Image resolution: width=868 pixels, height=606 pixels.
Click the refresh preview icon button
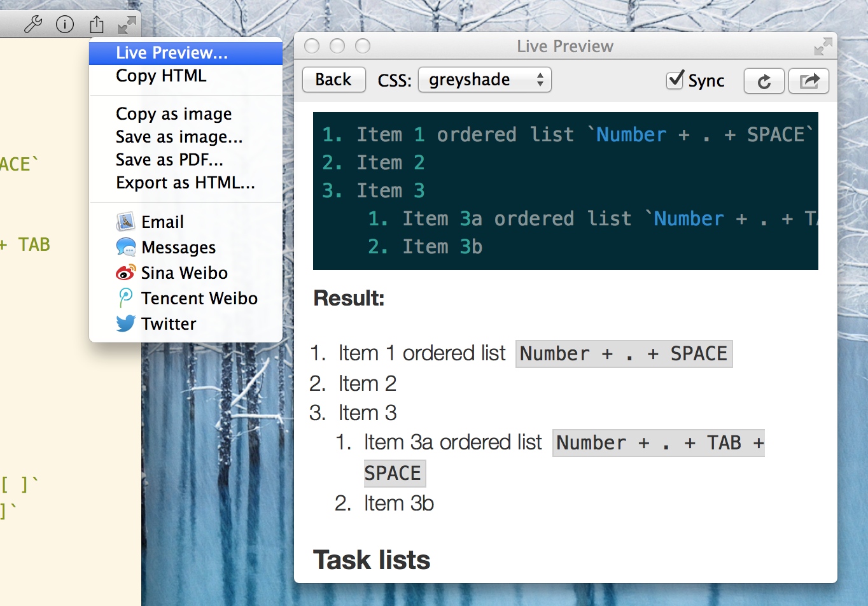[x=764, y=81]
